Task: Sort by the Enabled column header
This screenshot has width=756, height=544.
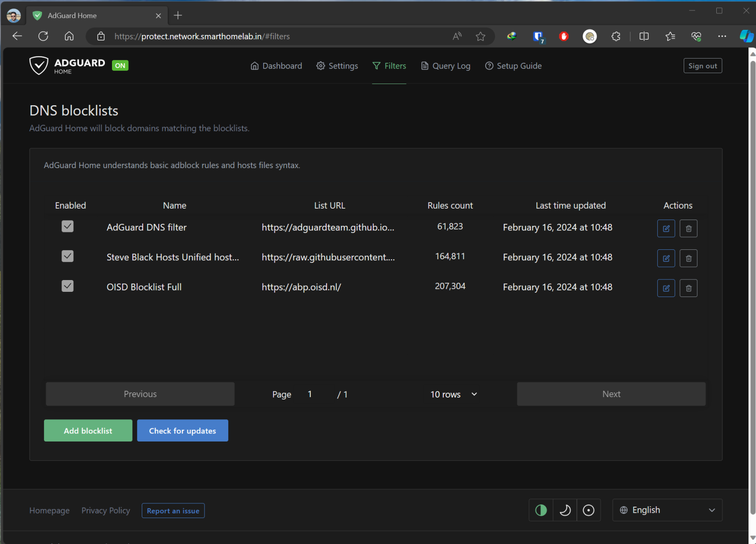Action: [70, 205]
